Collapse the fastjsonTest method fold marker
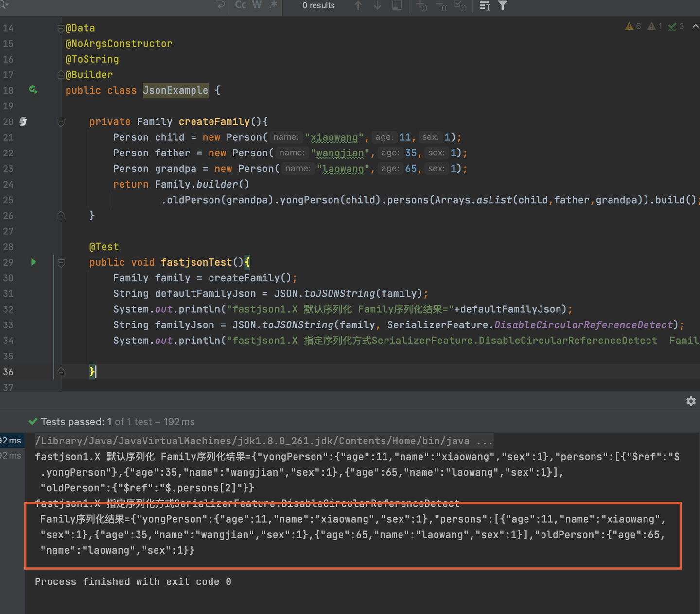This screenshot has width=700, height=614. tap(61, 263)
